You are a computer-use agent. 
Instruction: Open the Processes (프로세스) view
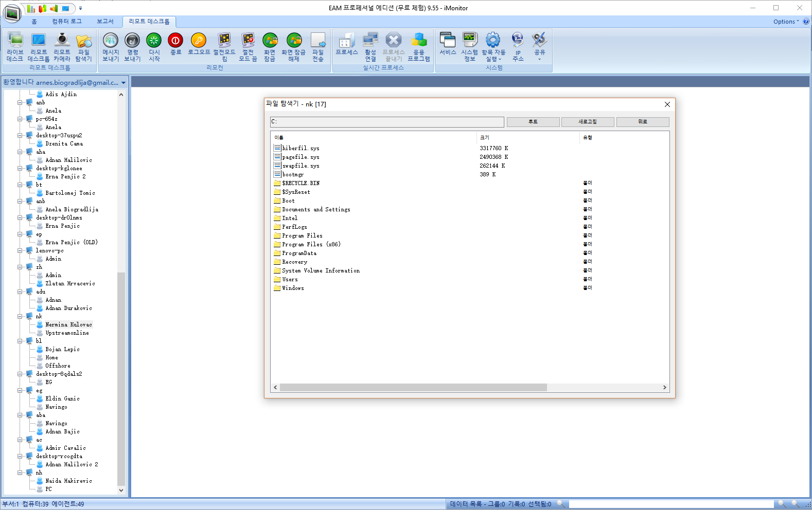pos(346,44)
